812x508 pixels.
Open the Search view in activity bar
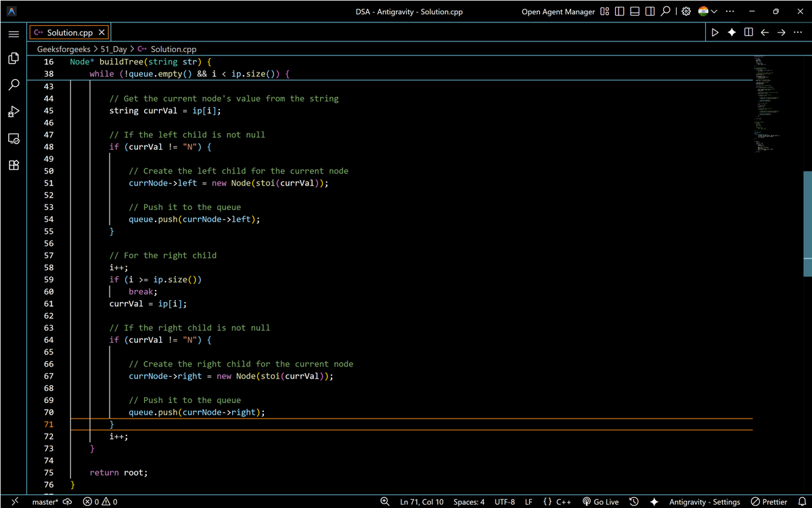point(14,85)
